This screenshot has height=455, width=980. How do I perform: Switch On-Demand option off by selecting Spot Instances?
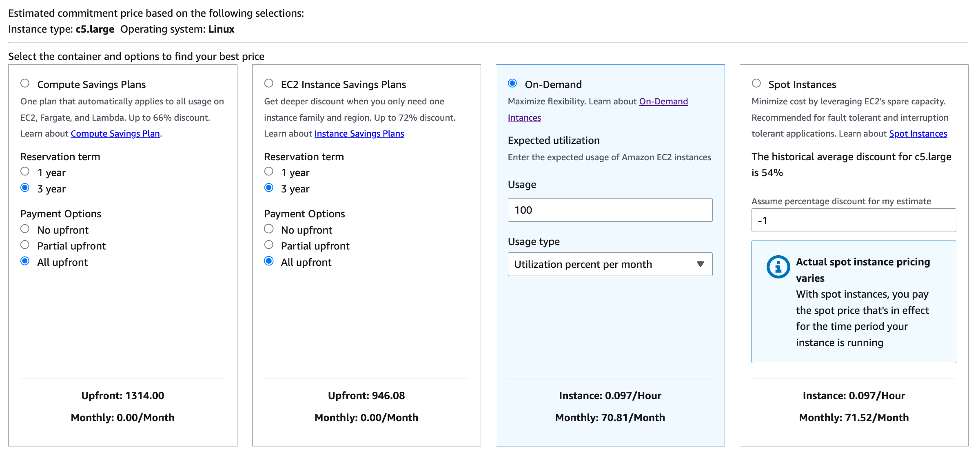pyautogui.click(x=757, y=83)
